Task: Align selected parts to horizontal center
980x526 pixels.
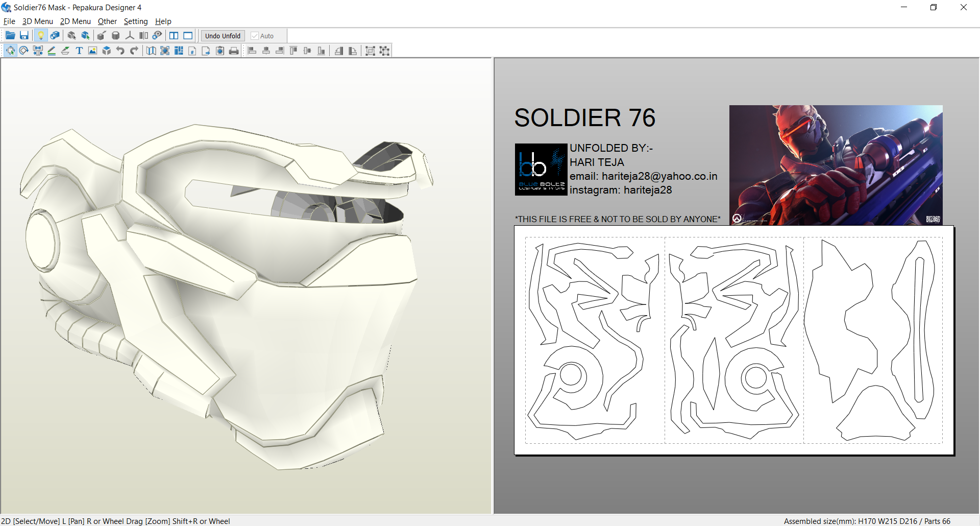Action: coord(266,51)
